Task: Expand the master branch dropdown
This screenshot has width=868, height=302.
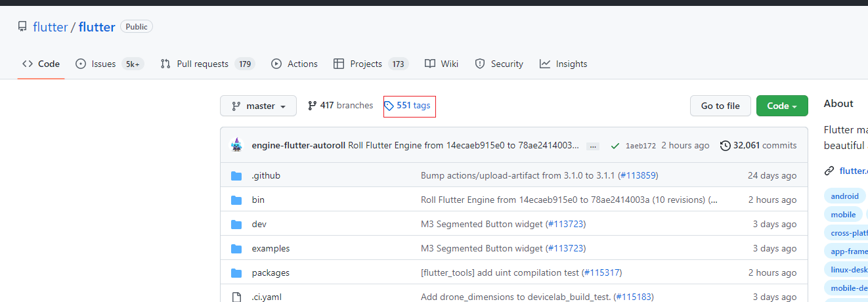Action: point(258,106)
